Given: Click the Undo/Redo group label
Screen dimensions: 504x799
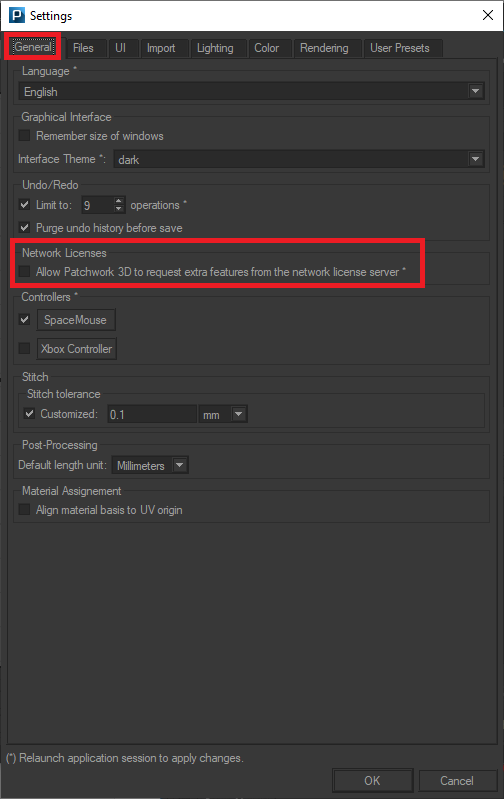Looking at the screenshot, I should (50, 185).
